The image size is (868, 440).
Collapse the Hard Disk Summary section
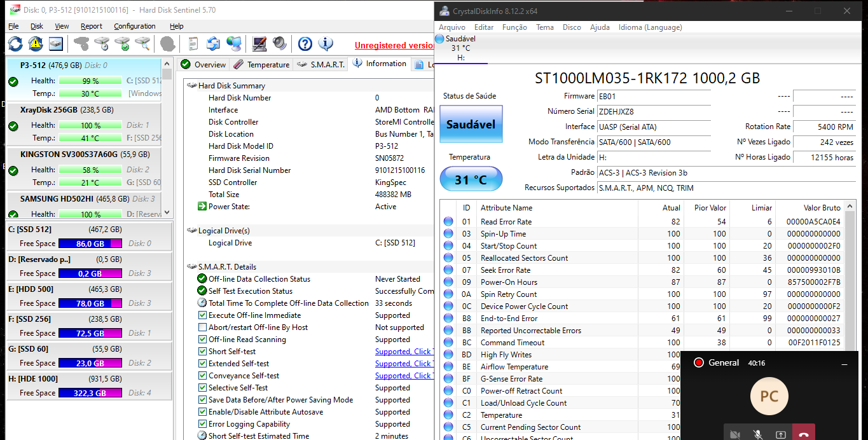pyautogui.click(x=192, y=86)
